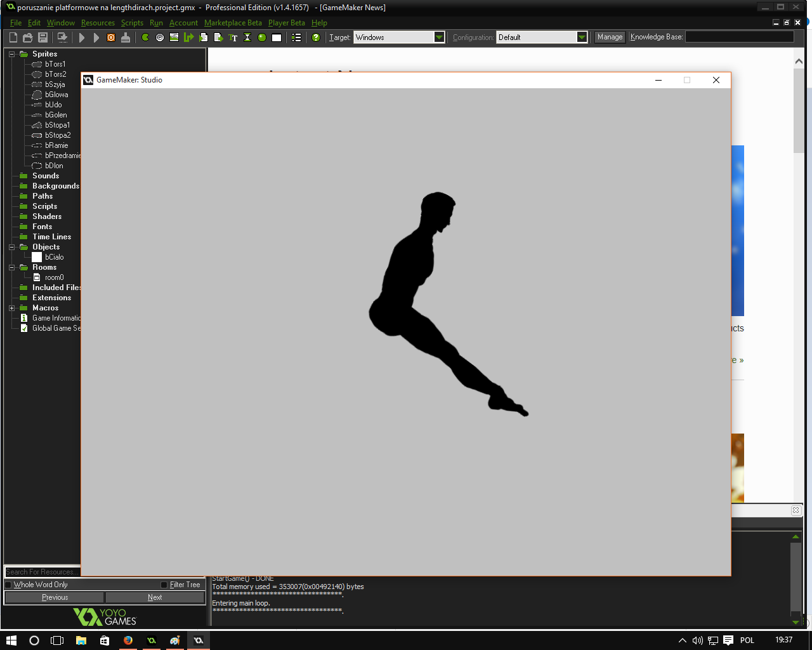812x650 pixels.
Task: Click the Create new project icon
Action: click(x=13, y=37)
